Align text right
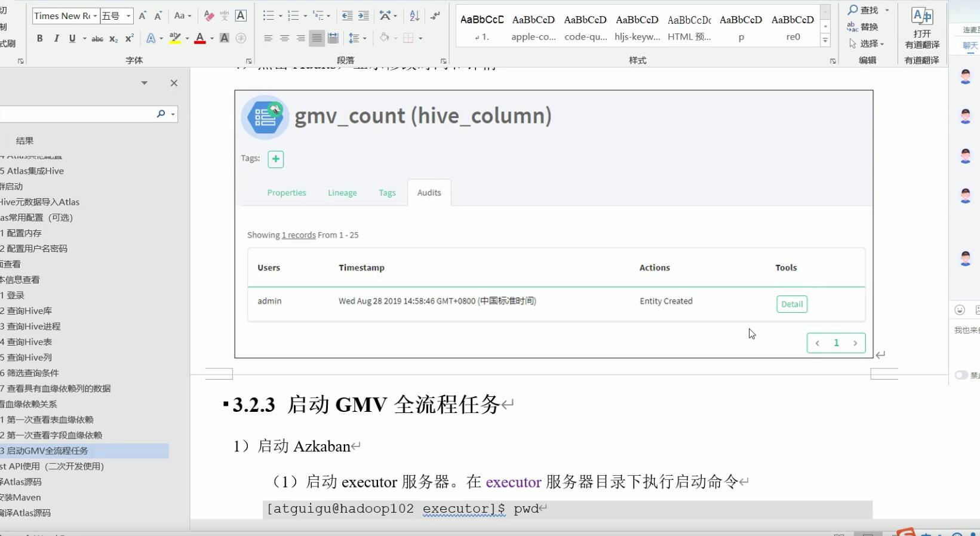Screen dimensions: 980x536 pos(300,38)
